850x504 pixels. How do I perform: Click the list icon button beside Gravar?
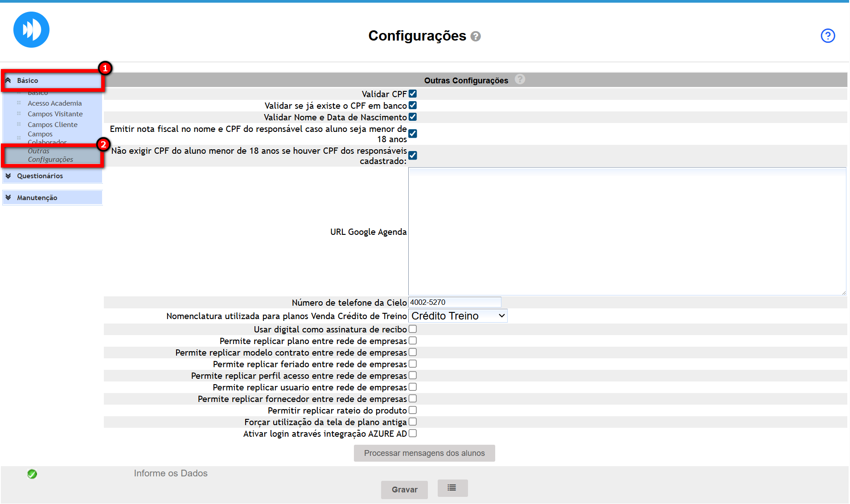452,488
